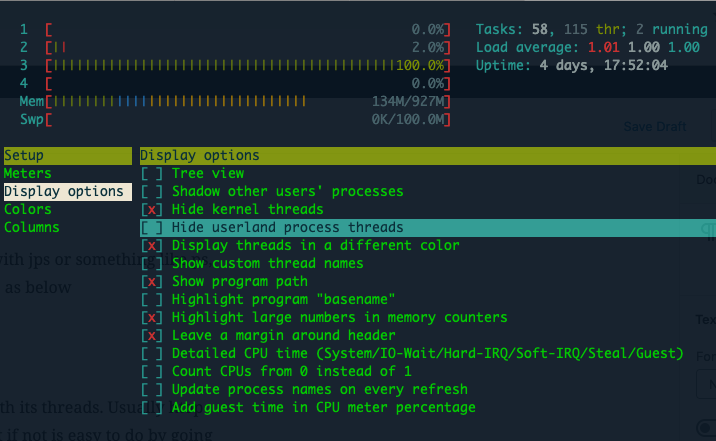Image resolution: width=716 pixels, height=441 pixels.
Task: Click the Mem usage meter bar
Action: click(x=248, y=101)
